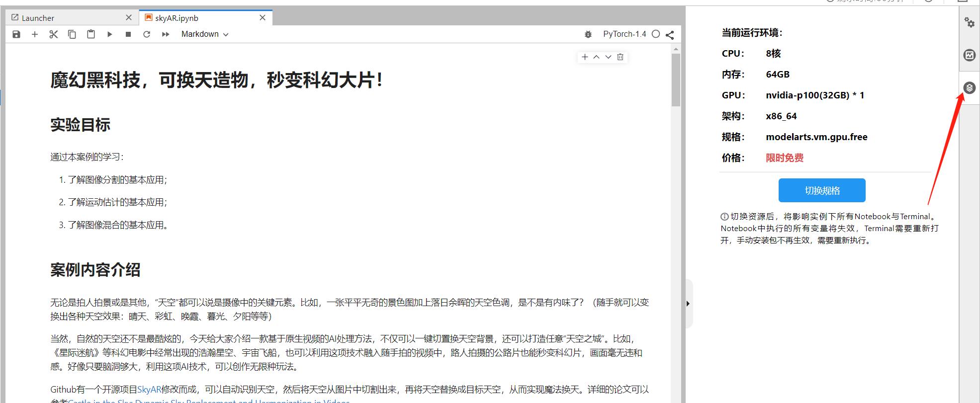Click the 案例内容介绍 heading
980x403 pixels.
point(95,270)
